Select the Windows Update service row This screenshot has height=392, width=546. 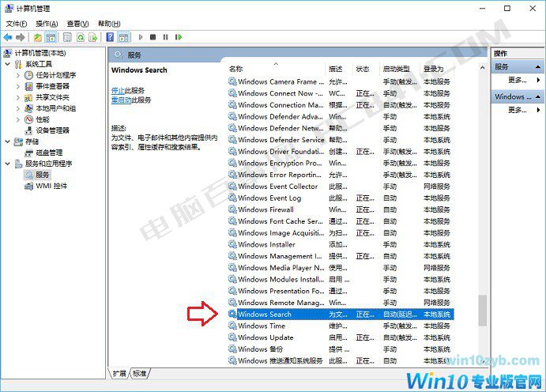coord(341,337)
